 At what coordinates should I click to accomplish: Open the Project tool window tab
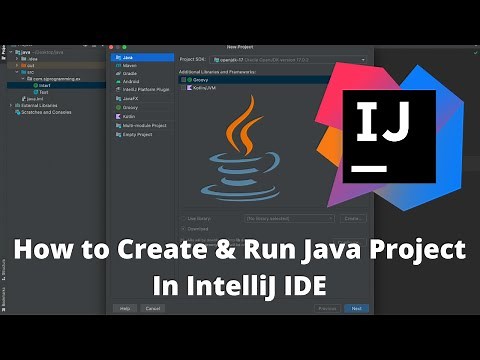[x=4, y=52]
